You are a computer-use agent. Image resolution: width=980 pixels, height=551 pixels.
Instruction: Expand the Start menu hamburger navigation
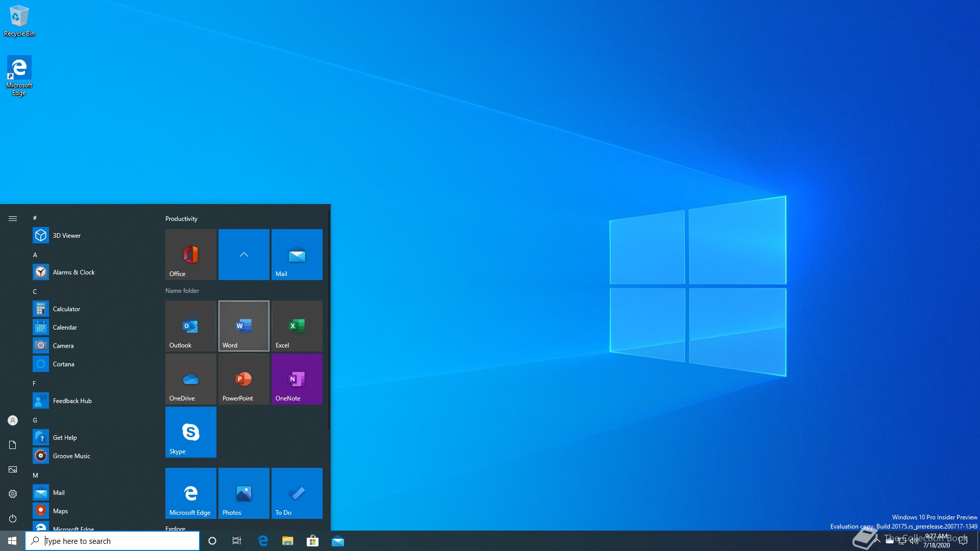coord(13,218)
